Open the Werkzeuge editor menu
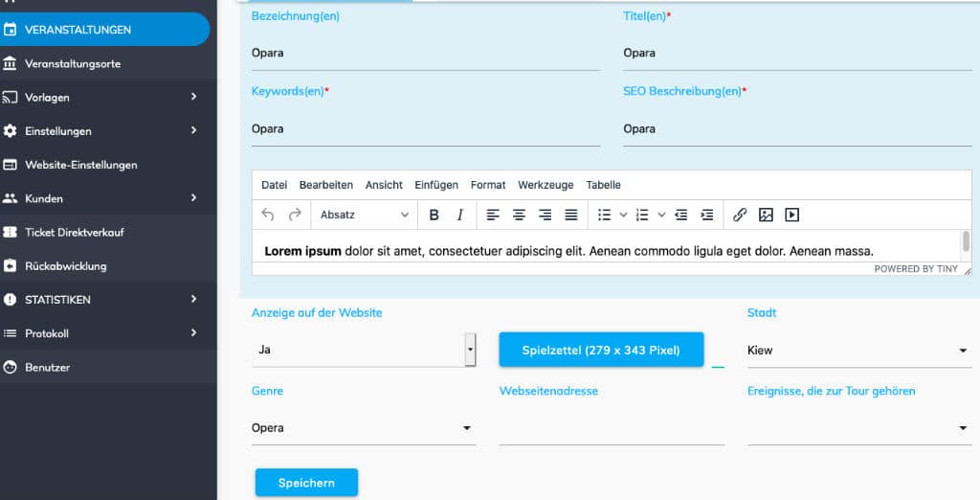This screenshot has height=500, width=980. coord(546,185)
